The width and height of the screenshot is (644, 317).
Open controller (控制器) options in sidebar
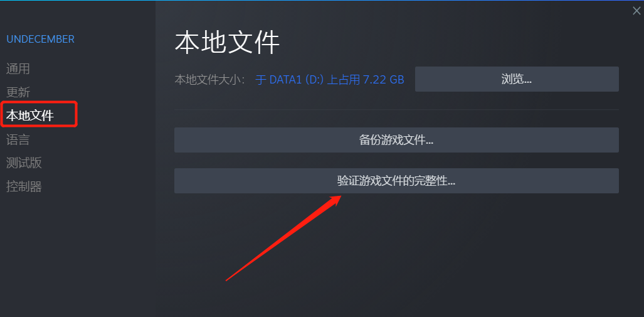(24, 186)
